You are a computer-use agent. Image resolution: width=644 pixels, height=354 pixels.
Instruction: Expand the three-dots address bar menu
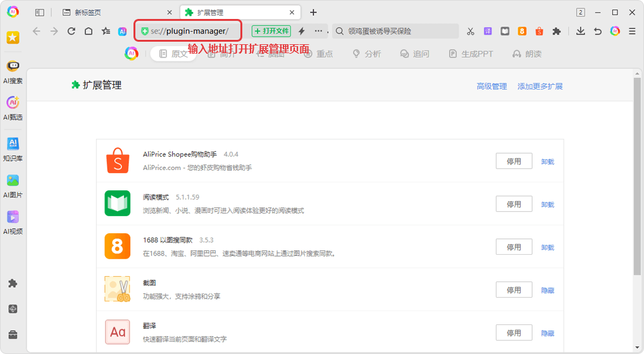pyautogui.click(x=318, y=31)
